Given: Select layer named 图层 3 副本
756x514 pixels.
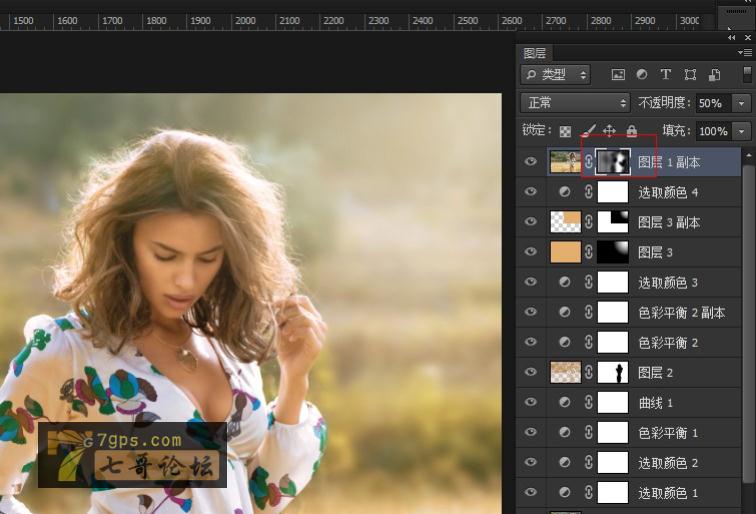Looking at the screenshot, I should click(669, 222).
